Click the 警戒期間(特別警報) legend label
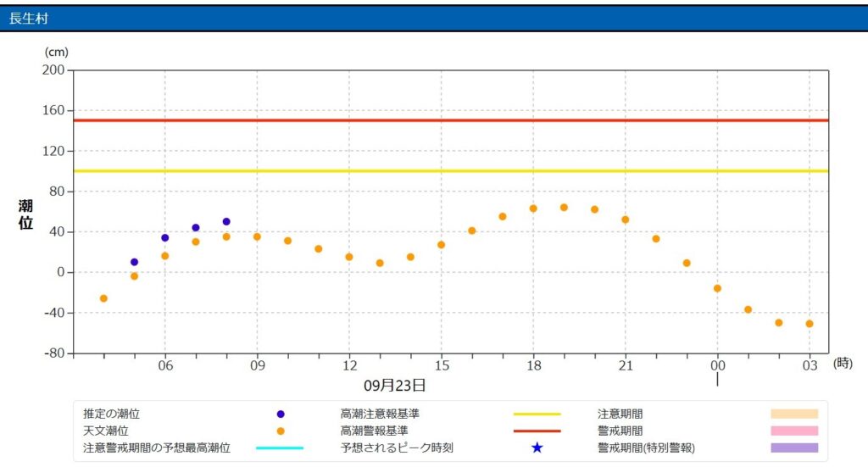The height and width of the screenshot is (467, 868). (646, 448)
